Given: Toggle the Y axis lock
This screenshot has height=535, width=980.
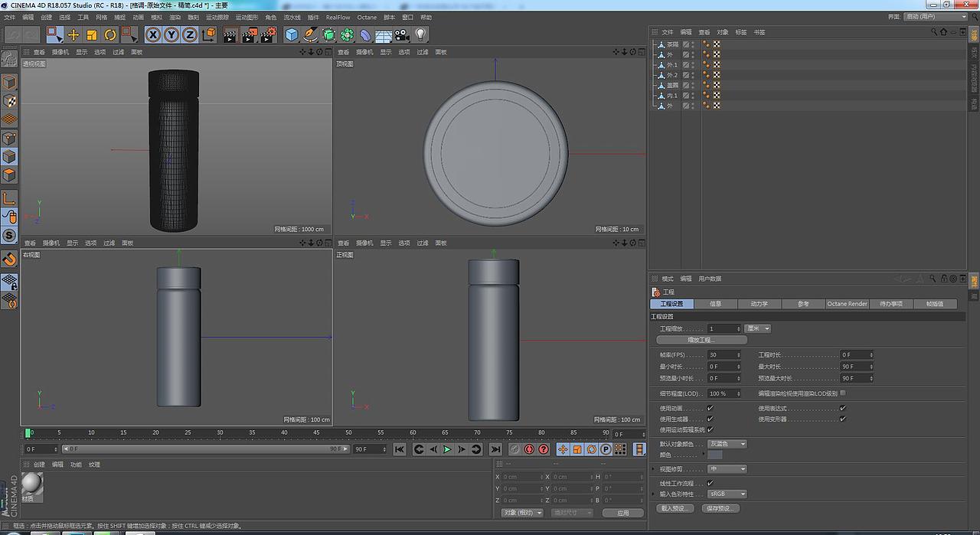Looking at the screenshot, I should coord(171,34).
